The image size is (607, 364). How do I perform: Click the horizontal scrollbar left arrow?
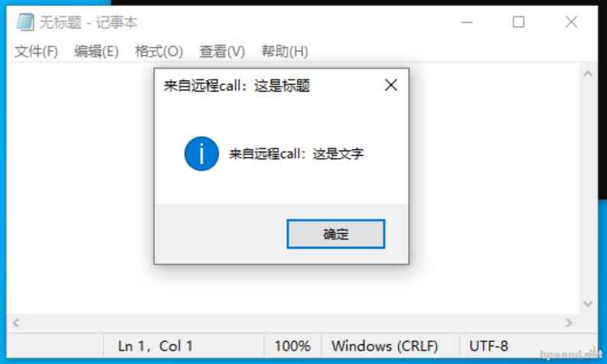(x=16, y=323)
